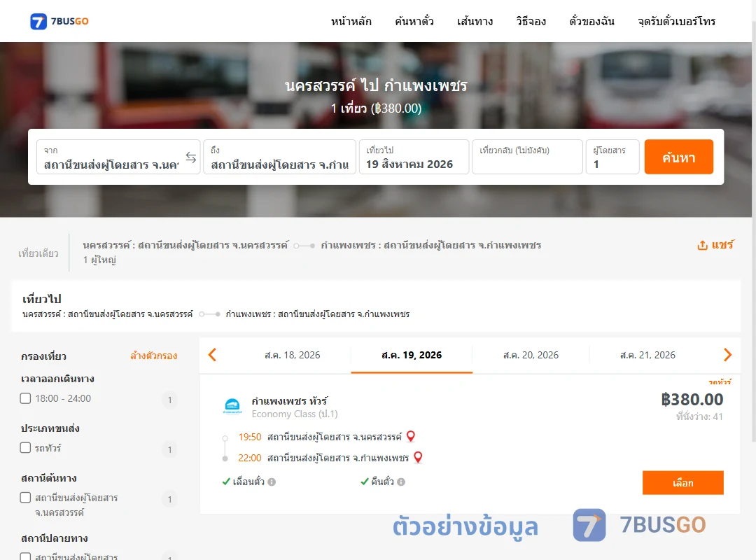Show info icon next to คืนตั๋ว

(x=401, y=482)
